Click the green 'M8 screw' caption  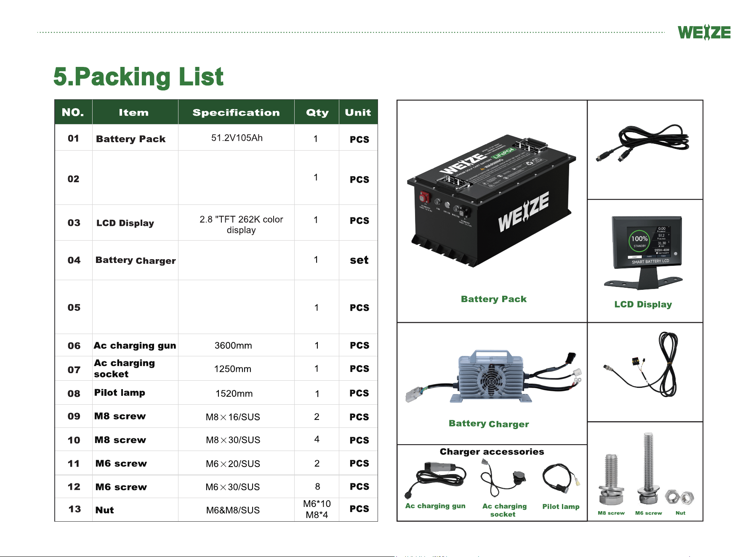(611, 513)
